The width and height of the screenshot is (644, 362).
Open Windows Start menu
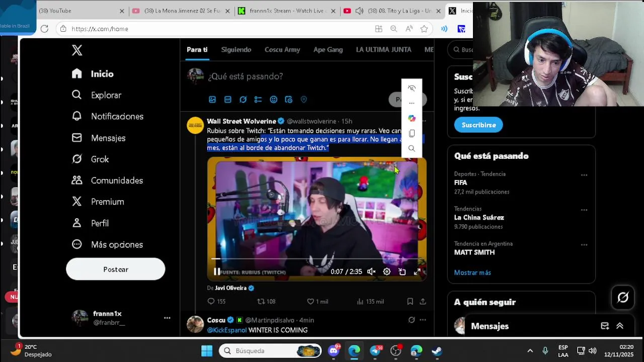[x=207, y=351]
